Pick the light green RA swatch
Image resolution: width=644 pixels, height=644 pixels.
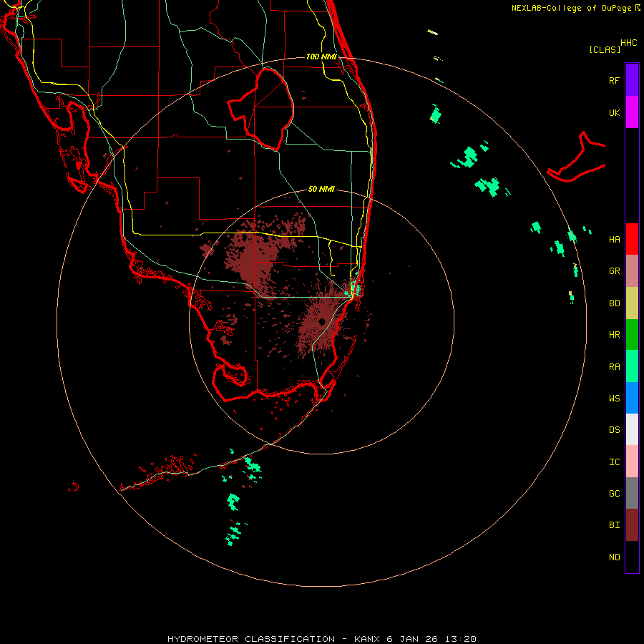click(632, 366)
